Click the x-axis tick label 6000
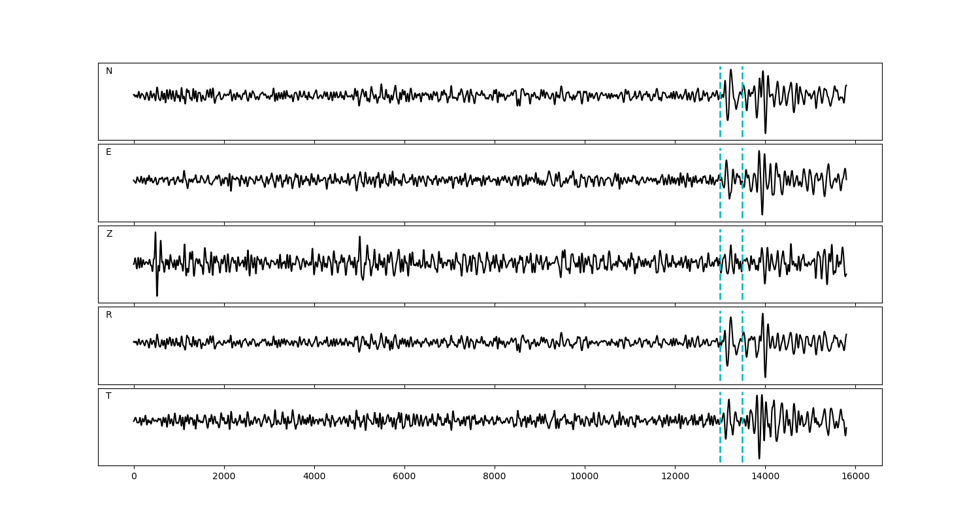The height and width of the screenshot is (523, 980). 404,477
